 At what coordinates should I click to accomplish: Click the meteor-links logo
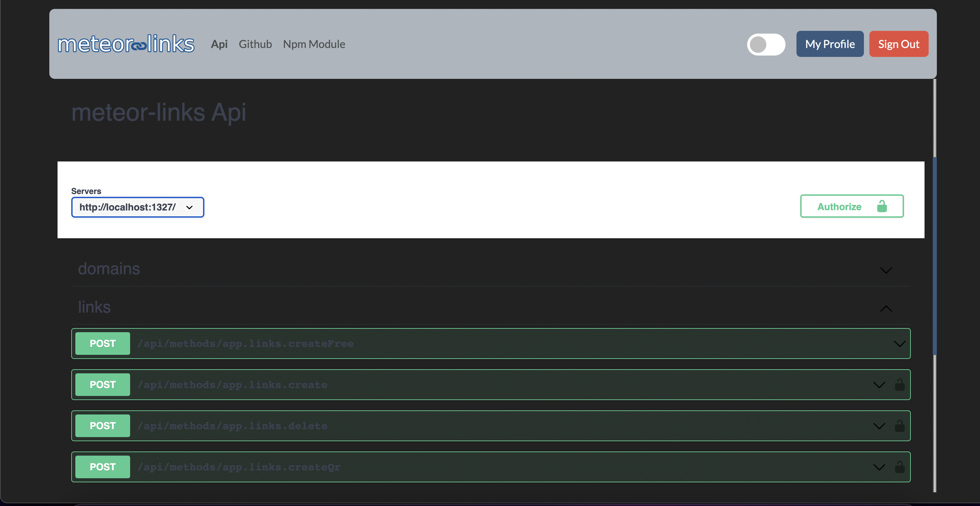click(126, 44)
